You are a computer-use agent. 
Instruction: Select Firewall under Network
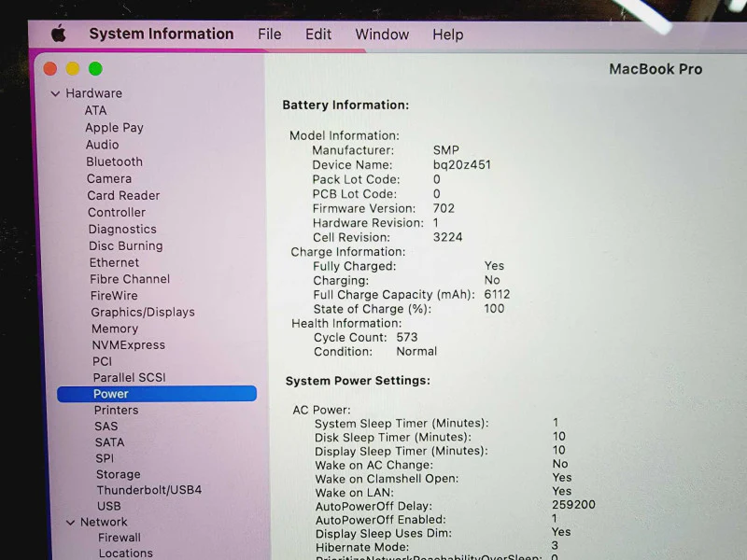pyautogui.click(x=120, y=538)
